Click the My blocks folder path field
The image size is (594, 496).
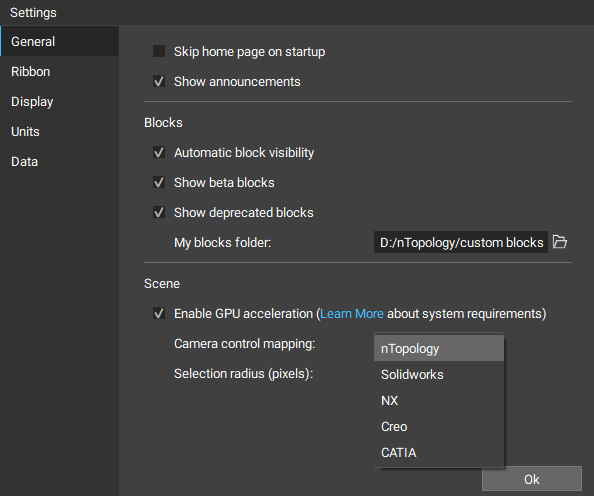pyautogui.click(x=461, y=242)
